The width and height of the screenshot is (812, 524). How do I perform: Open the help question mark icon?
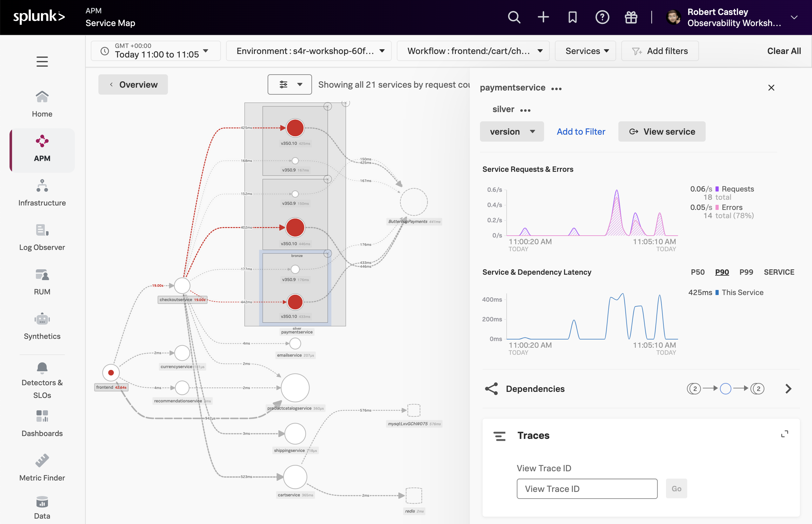[x=602, y=17]
